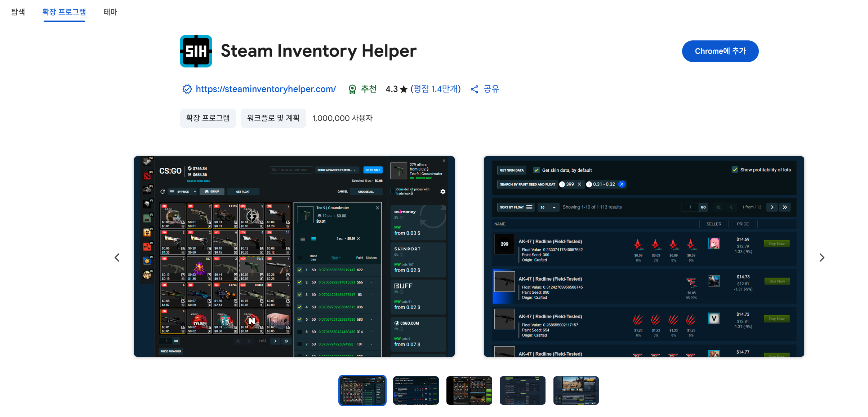Click the 'Chrome에 추가' button
The image size is (868, 417).
coord(720,51)
